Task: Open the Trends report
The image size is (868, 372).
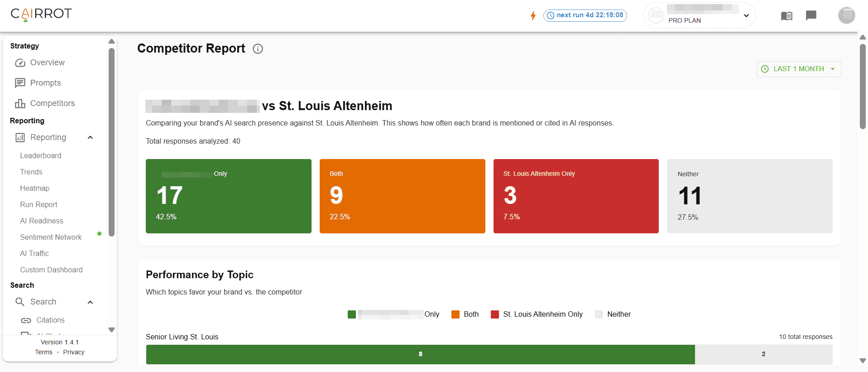Action: coord(31,172)
